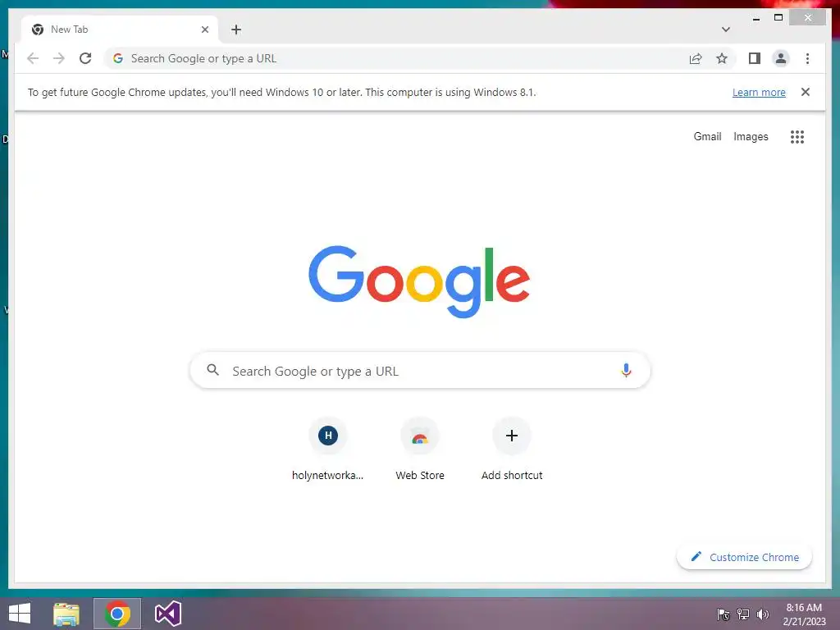Viewport: 840px width, 630px height.
Task: Share this page icon in address bar
Action: [x=696, y=58]
